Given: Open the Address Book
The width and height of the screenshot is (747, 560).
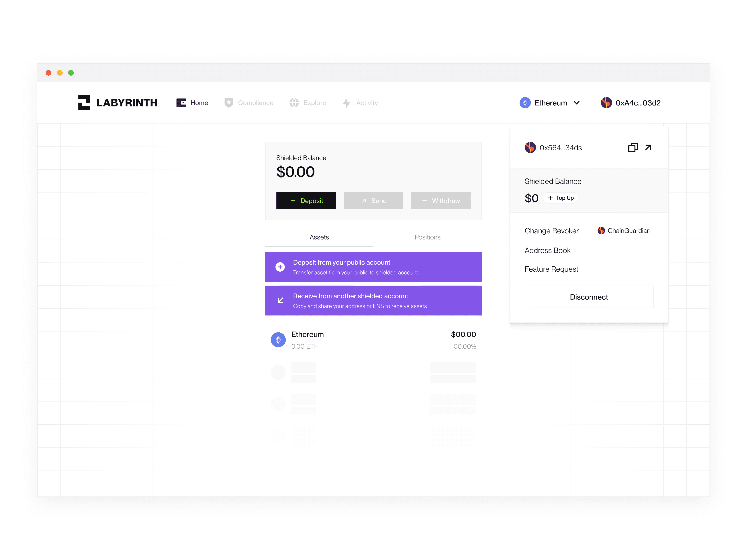Looking at the screenshot, I should click(547, 250).
